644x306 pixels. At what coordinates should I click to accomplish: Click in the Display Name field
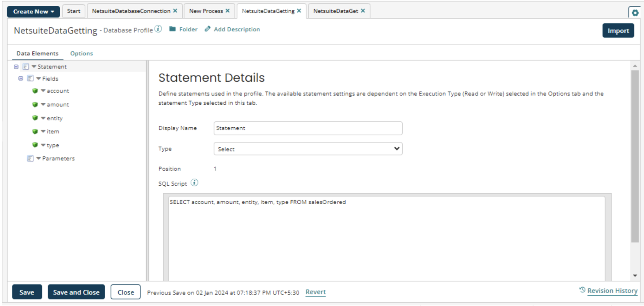308,128
